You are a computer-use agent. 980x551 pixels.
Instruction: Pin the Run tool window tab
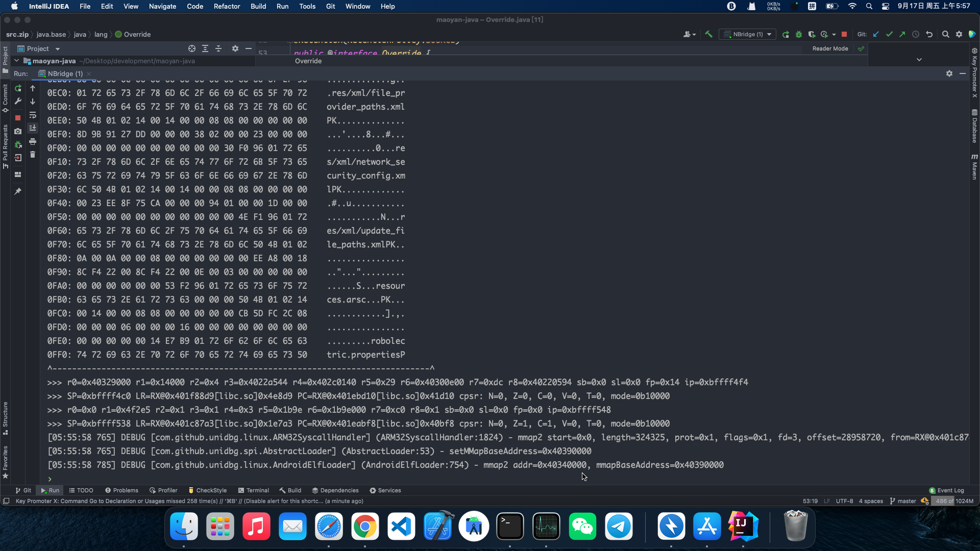point(18,191)
